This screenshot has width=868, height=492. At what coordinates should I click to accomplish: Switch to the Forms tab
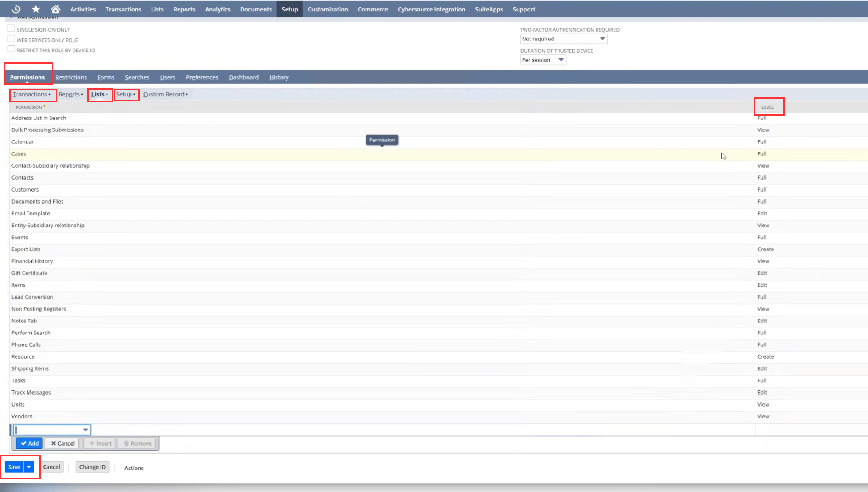click(x=106, y=77)
